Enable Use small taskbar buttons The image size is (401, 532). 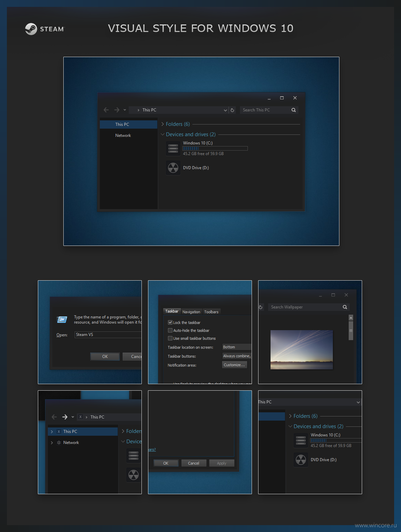click(x=170, y=338)
